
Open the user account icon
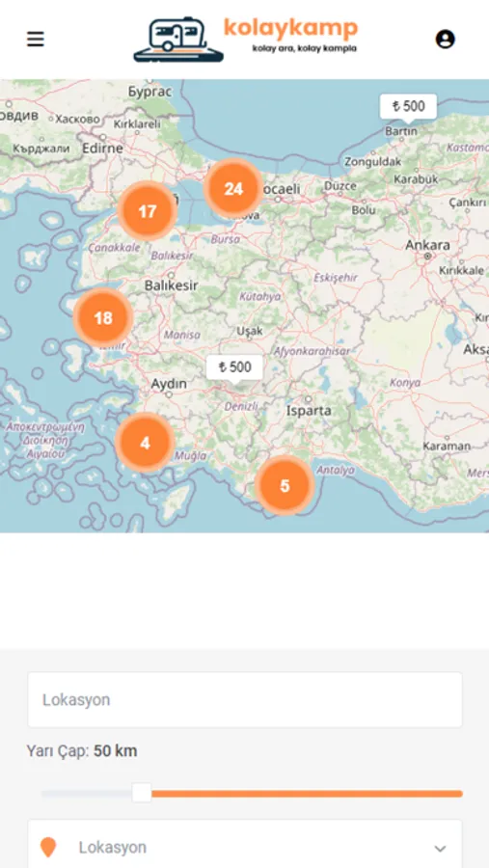tap(446, 40)
